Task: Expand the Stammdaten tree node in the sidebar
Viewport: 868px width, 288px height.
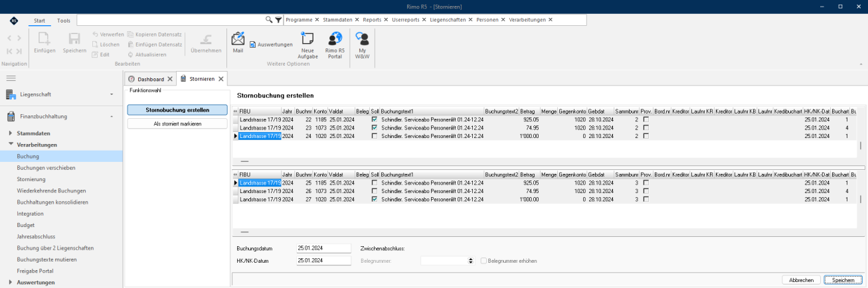Action: (x=11, y=133)
